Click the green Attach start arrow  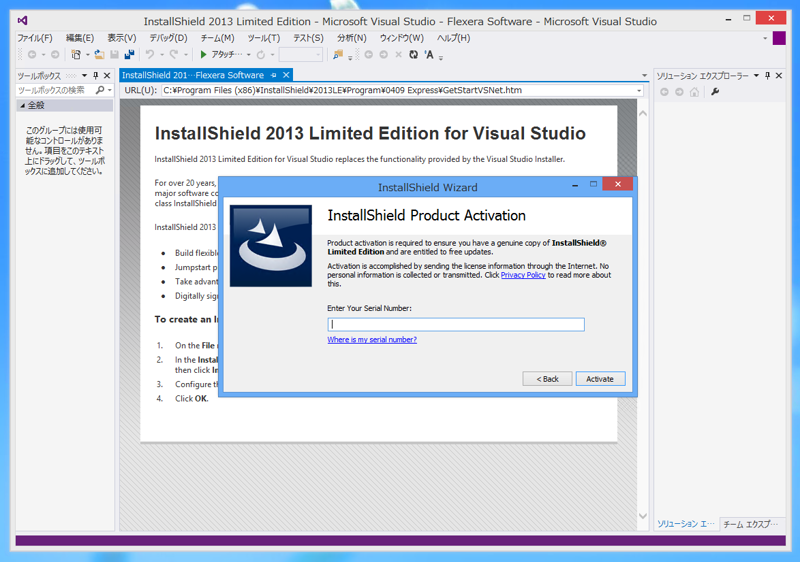point(203,55)
